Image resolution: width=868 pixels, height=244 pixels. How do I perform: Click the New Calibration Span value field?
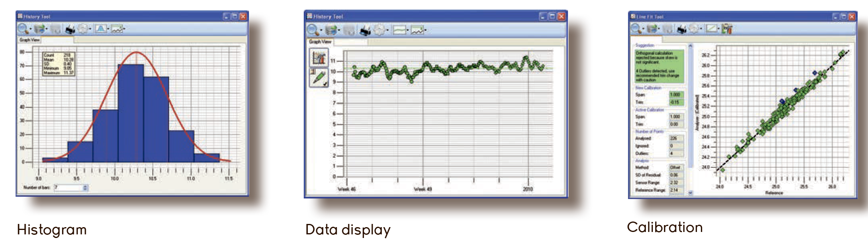pyautogui.click(x=675, y=95)
